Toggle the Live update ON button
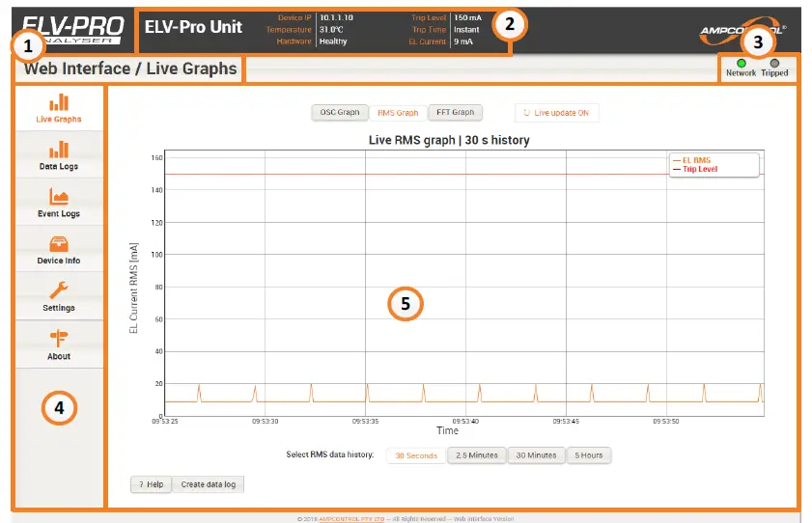The height and width of the screenshot is (523, 812). 556,113
